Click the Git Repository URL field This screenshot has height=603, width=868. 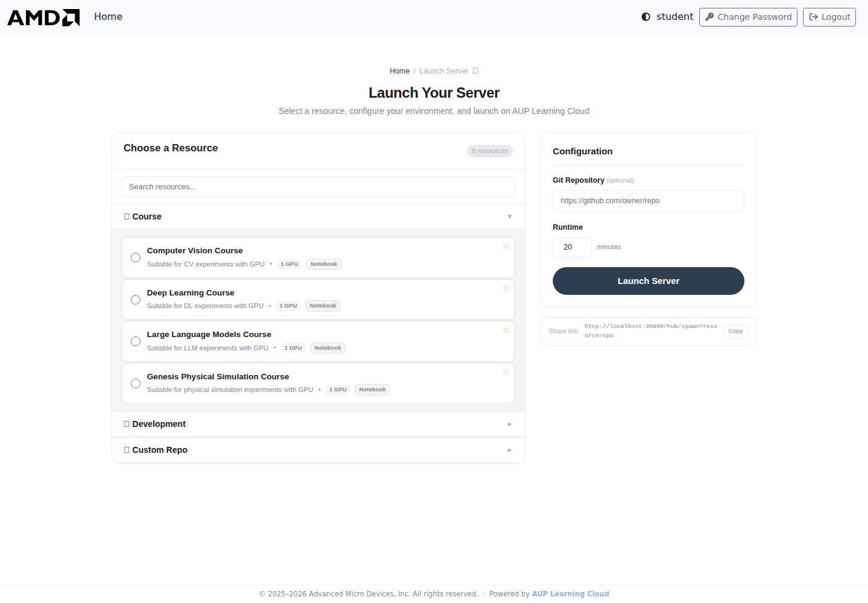click(x=649, y=201)
